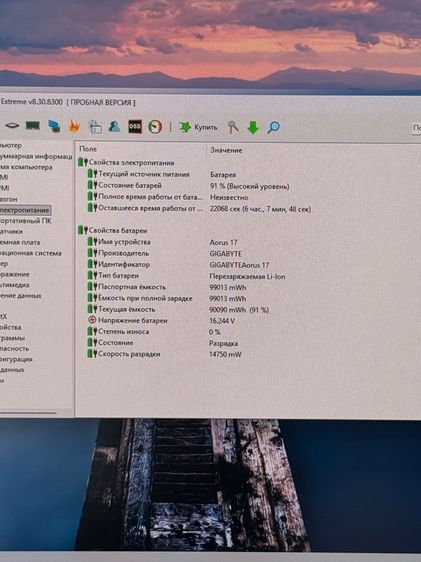
Task: Click the keys icon to enter product key
Action: pos(233,127)
